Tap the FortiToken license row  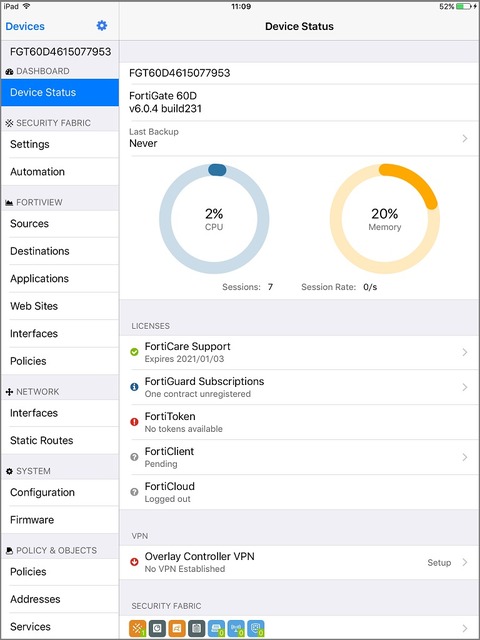[x=300, y=422]
